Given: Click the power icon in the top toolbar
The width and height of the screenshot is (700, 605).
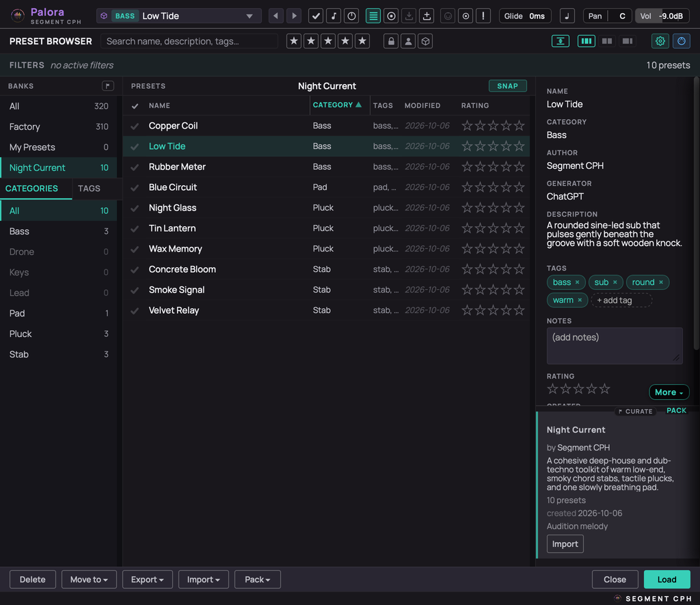Looking at the screenshot, I should pos(352,16).
